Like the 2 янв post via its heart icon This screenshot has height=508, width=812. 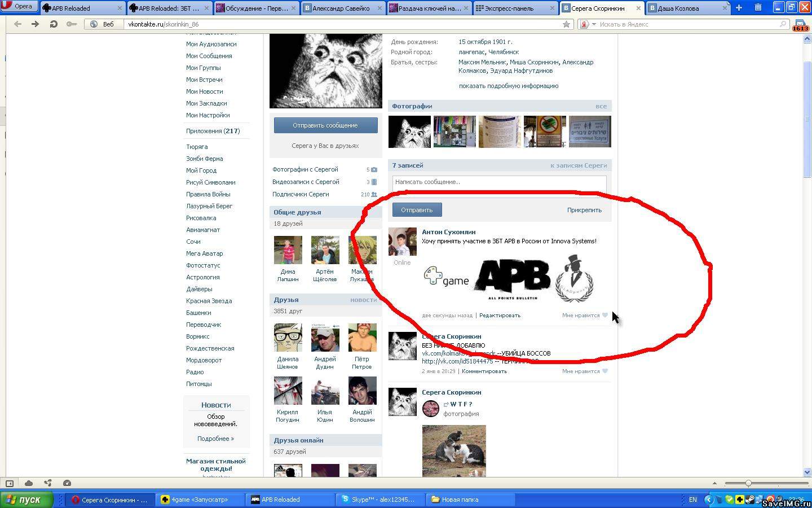point(605,371)
